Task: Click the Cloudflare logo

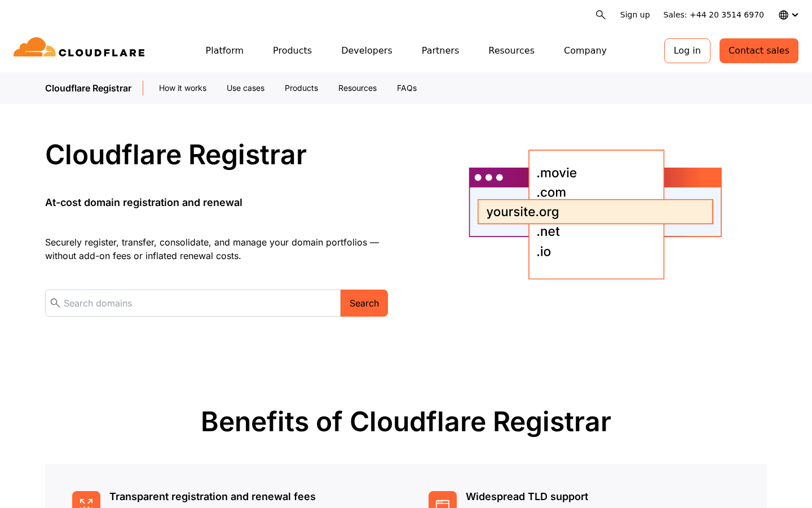Action: (79, 48)
